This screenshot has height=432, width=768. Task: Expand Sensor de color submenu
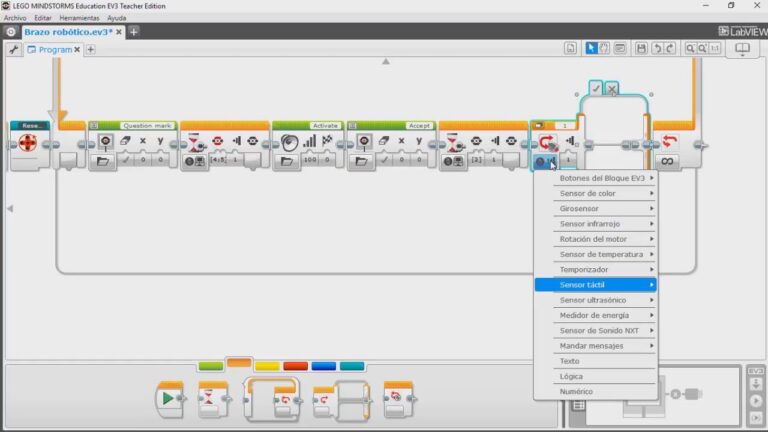pyautogui.click(x=596, y=193)
